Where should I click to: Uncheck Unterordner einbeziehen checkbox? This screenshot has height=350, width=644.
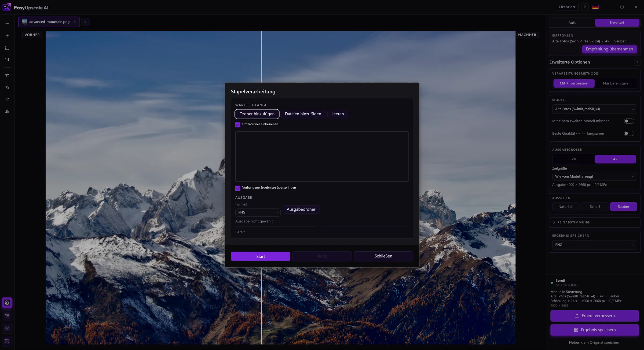click(x=238, y=125)
